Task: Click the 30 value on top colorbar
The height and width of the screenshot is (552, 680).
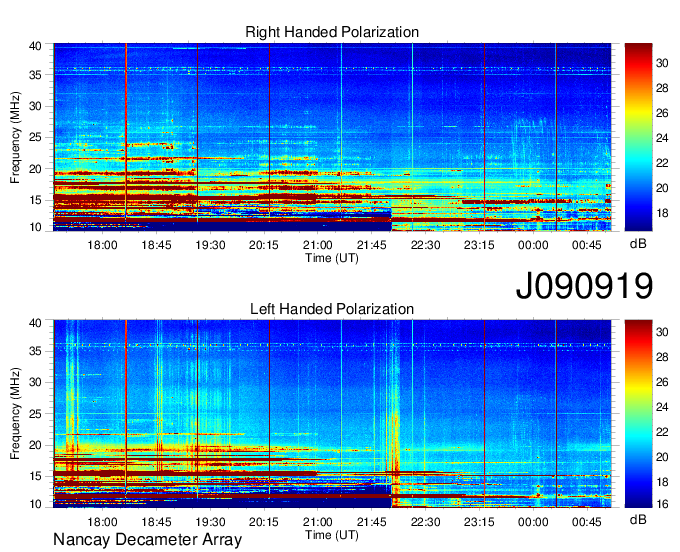Action: coord(662,63)
